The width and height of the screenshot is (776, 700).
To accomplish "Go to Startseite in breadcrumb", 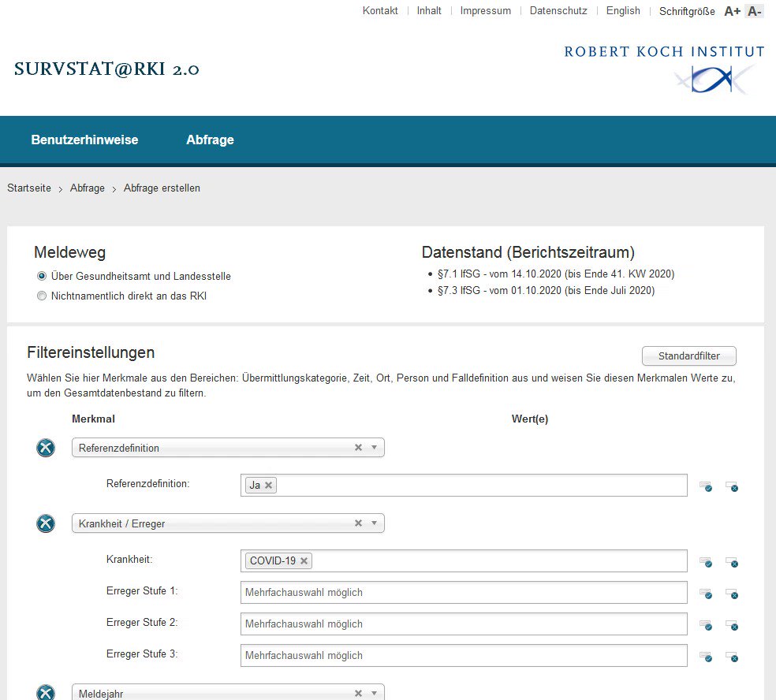I will (x=29, y=188).
